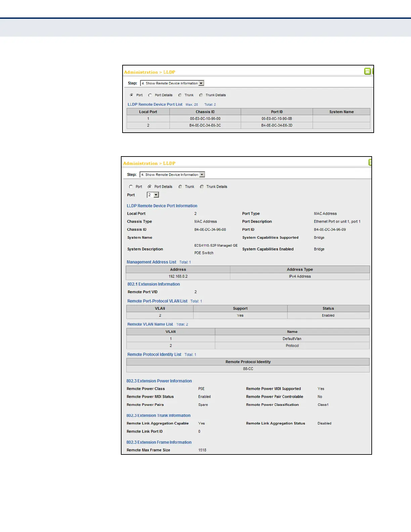Image resolution: width=411 pixels, height=532 pixels.
Task: Select the row with chassis 00-E0-0C-10-90-00
Action: tap(205, 119)
